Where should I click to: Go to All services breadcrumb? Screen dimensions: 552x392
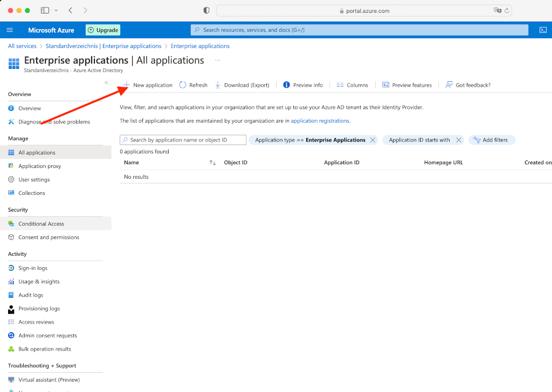click(22, 46)
